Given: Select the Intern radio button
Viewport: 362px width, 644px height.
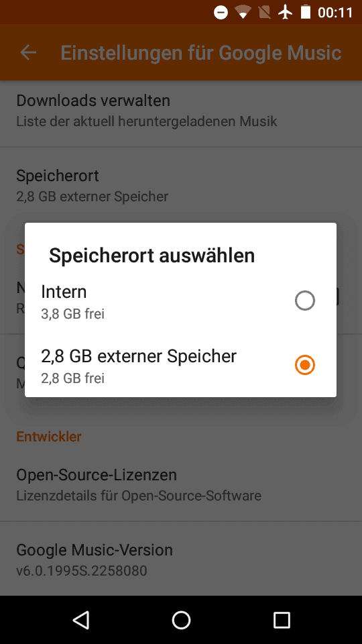Looking at the screenshot, I should [305, 301].
